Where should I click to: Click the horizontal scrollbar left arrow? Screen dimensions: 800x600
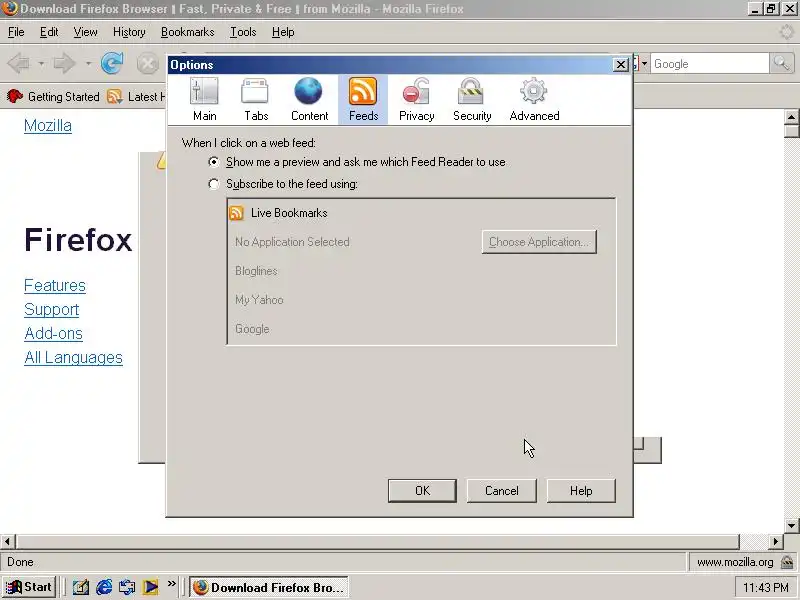(x=8, y=541)
